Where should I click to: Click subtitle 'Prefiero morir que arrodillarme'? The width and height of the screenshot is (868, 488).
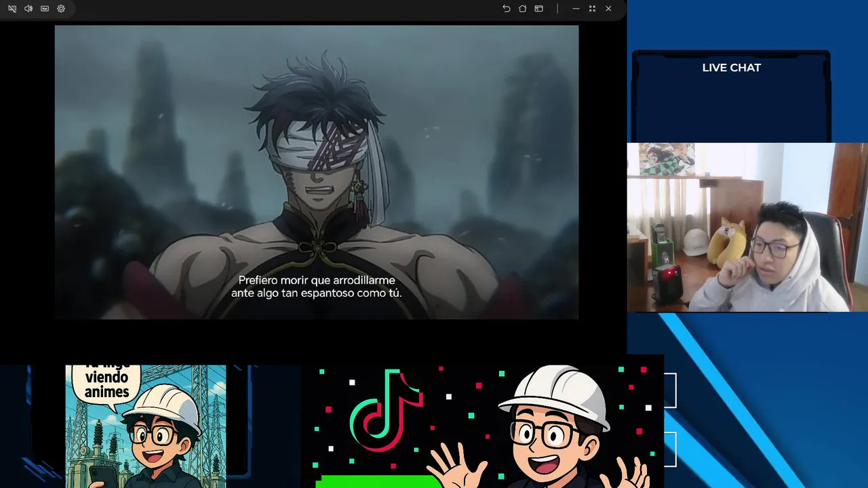317,280
